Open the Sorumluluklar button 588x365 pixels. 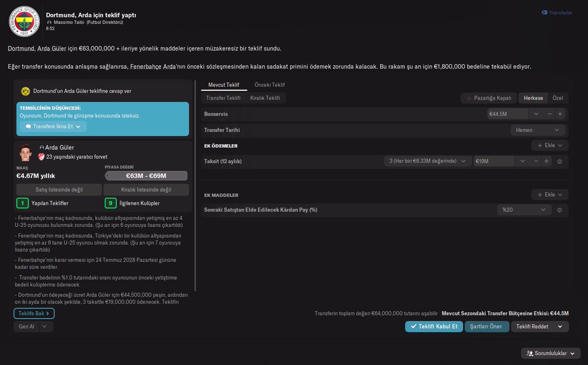(x=551, y=353)
